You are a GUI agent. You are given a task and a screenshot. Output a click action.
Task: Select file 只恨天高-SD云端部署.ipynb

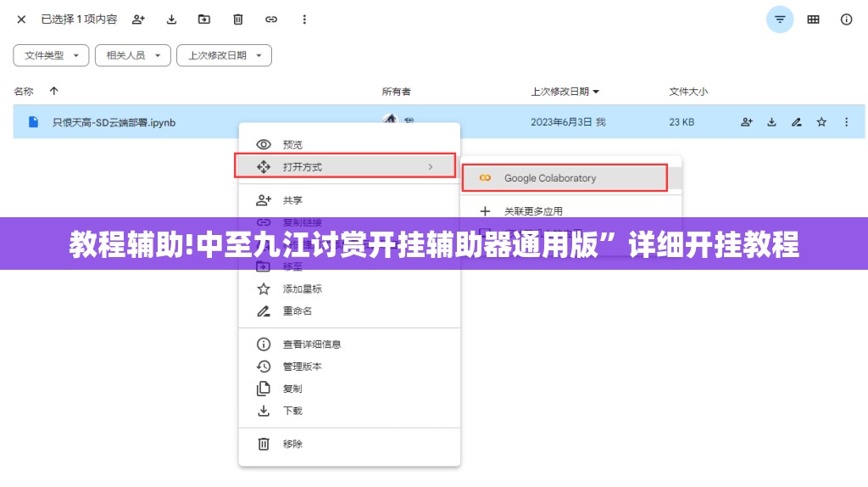coord(114,122)
